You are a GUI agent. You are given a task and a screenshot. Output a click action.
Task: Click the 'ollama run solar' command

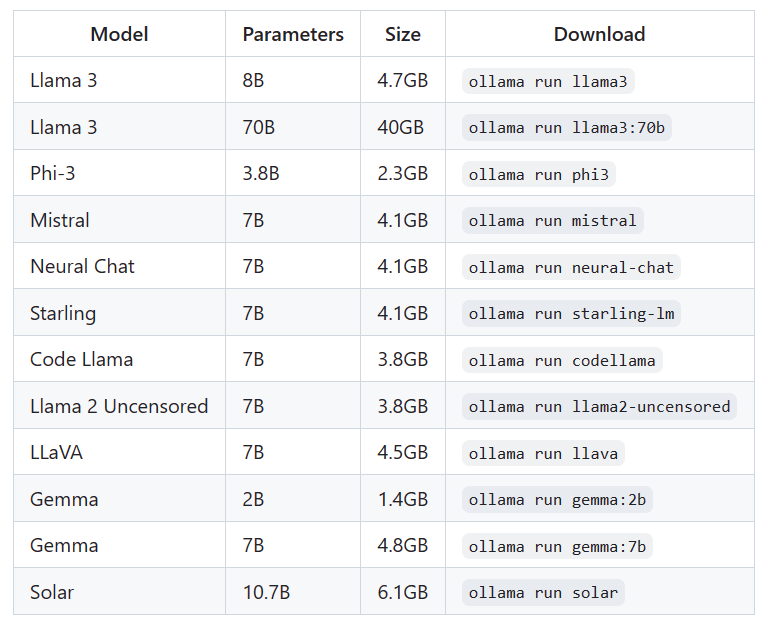click(x=543, y=592)
